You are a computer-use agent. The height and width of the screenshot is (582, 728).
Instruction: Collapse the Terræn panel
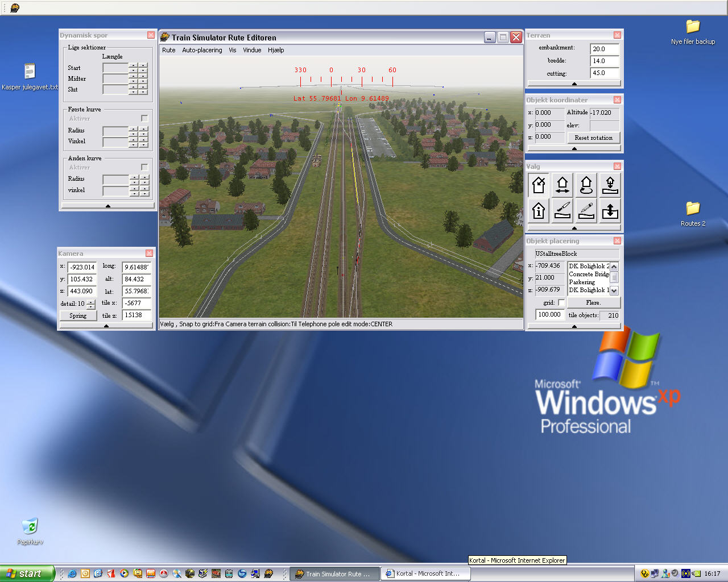574,84
